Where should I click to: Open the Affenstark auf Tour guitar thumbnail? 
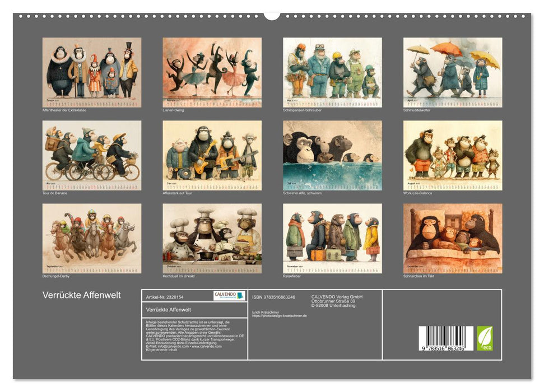pyautogui.click(x=212, y=155)
